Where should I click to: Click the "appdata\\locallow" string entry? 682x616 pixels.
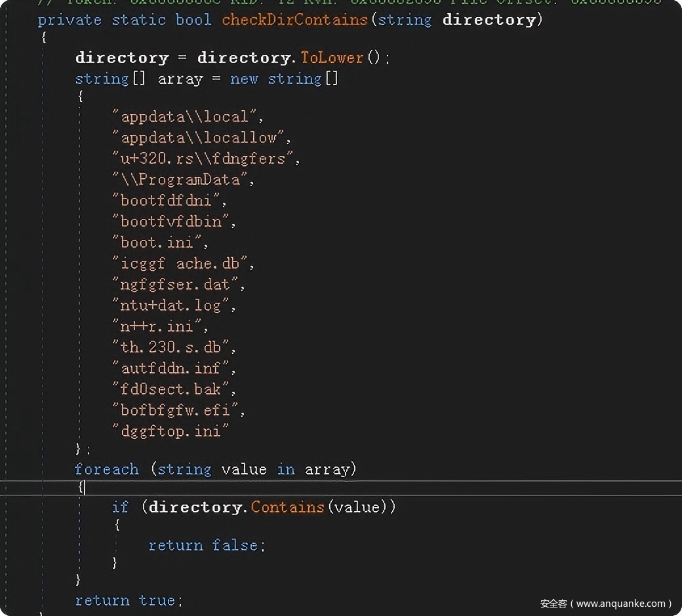201,138
